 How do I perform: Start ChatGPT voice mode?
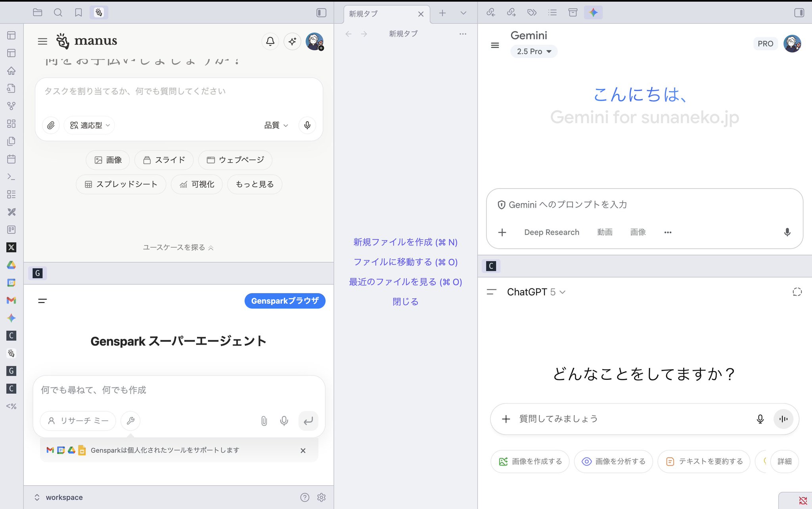(783, 419)
